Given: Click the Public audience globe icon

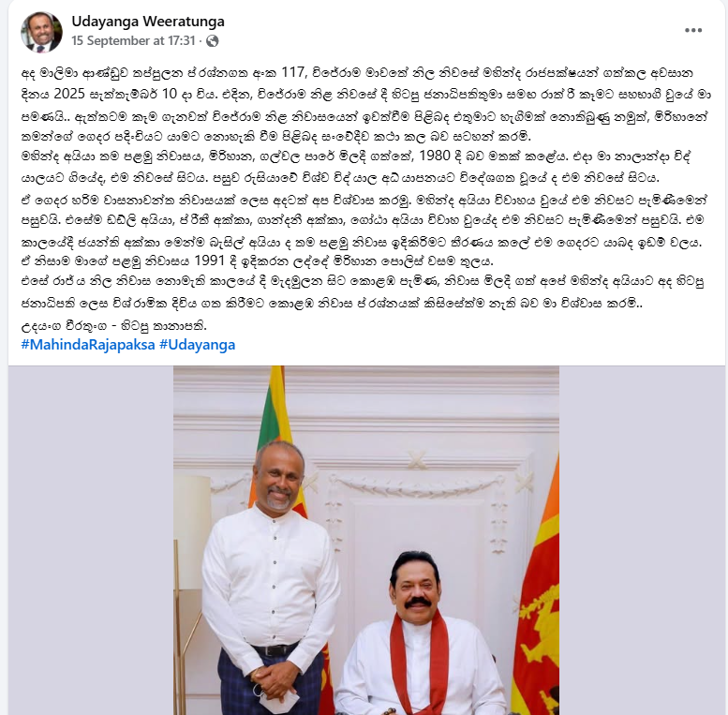Looking at the screenshot, I should 212,41.
